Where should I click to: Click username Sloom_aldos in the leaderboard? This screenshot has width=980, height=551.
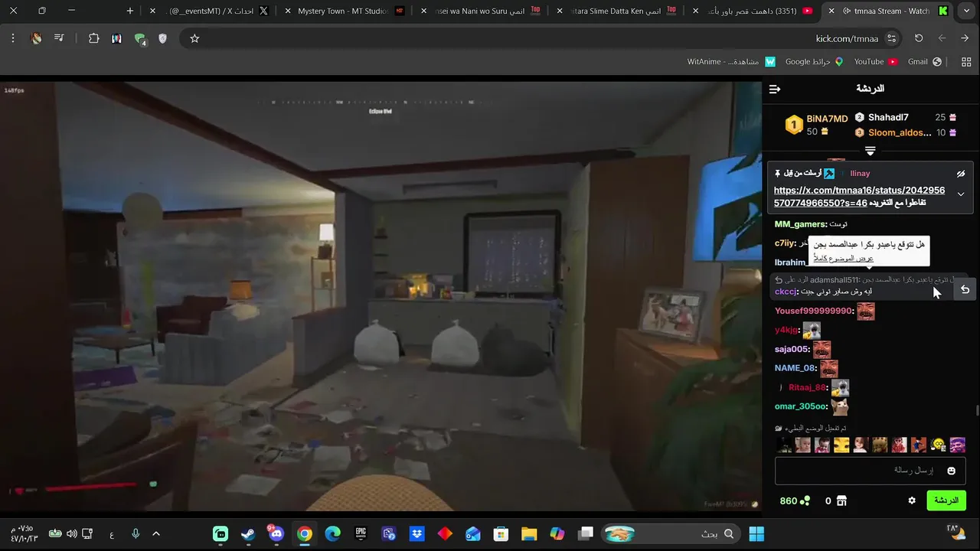900,132
